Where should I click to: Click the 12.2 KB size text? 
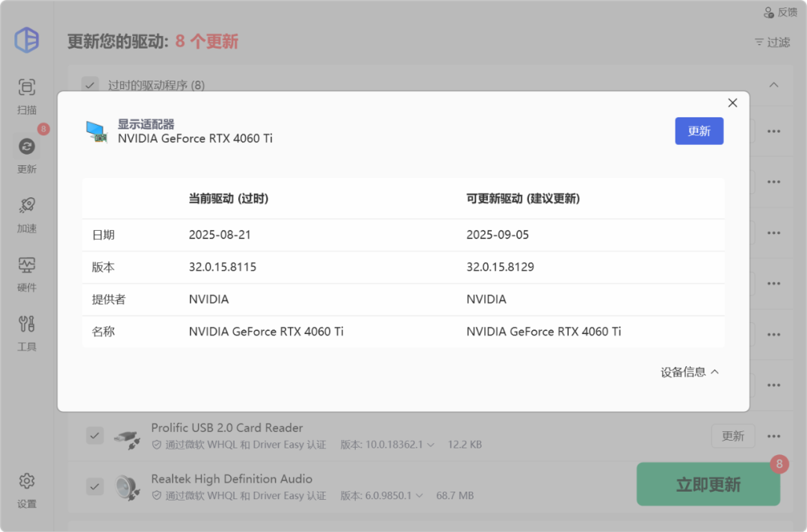click(465, 445)
